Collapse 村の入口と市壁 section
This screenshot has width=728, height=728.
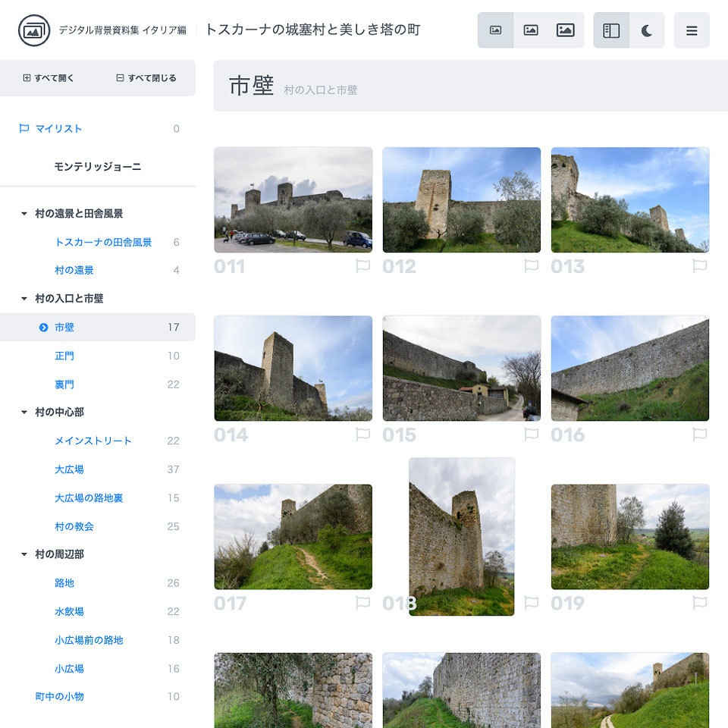tap(24, 299)
